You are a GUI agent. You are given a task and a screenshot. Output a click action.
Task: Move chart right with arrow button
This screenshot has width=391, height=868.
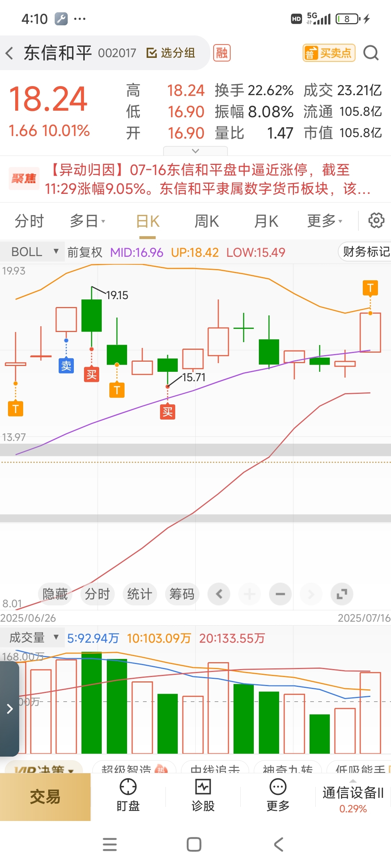tap(311, 594)
